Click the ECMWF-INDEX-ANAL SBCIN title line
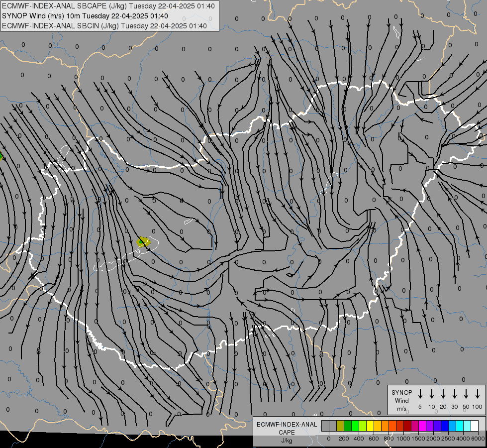This screenshot has height=448, width=487. coord(104,26)
